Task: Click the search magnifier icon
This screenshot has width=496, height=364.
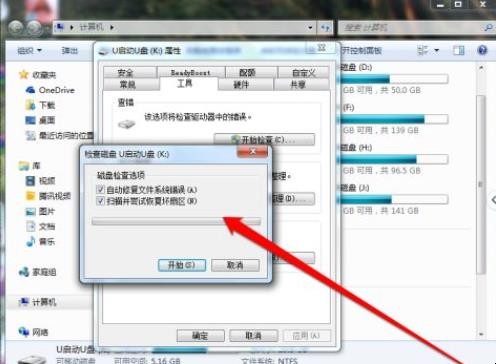Action: coord(488,28)
